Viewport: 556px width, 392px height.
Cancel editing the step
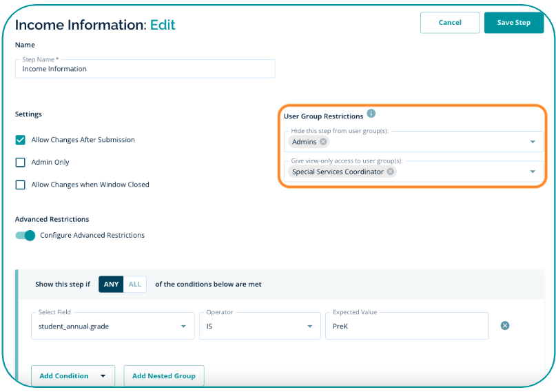coord(450,23)
